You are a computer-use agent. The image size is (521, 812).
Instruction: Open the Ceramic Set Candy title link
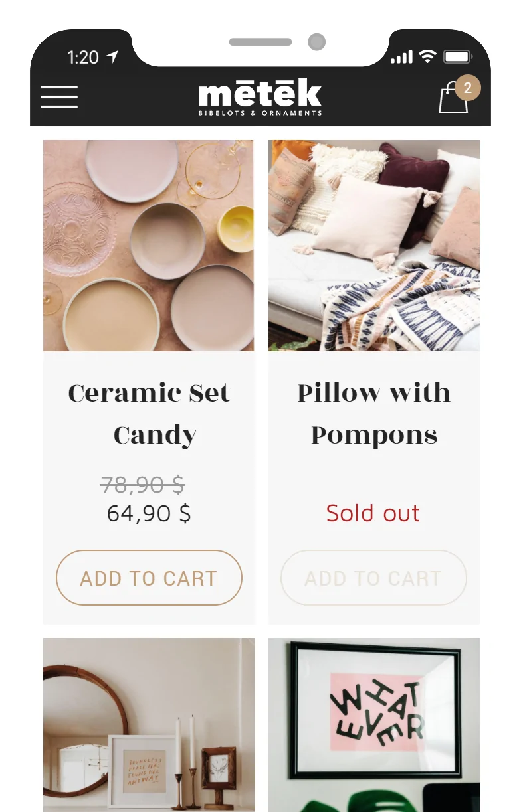(x=149, y=414)
